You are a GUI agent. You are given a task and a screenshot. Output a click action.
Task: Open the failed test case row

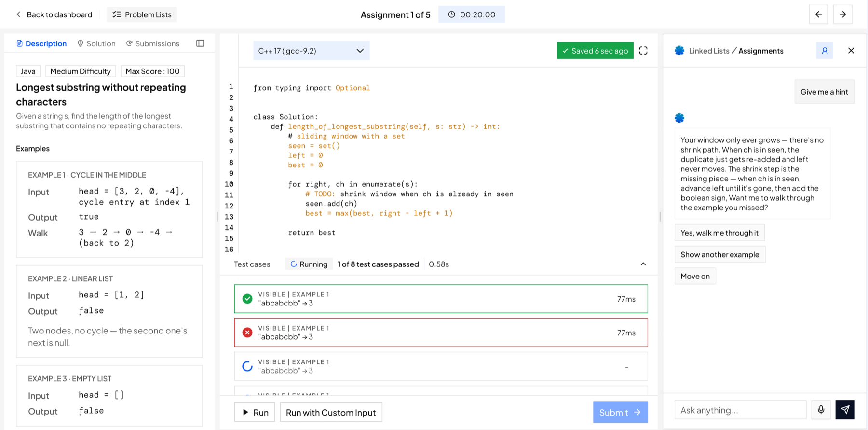tap(441, 333)
